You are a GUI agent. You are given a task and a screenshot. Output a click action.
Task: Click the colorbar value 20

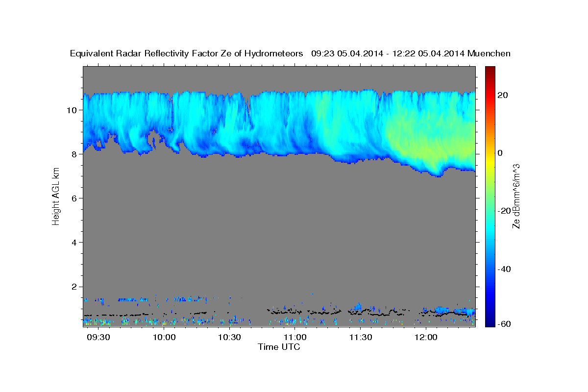coord(503,95)
